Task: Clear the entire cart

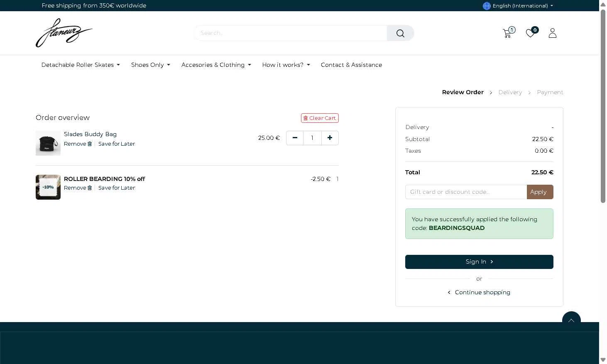Action: pos(320,118)
